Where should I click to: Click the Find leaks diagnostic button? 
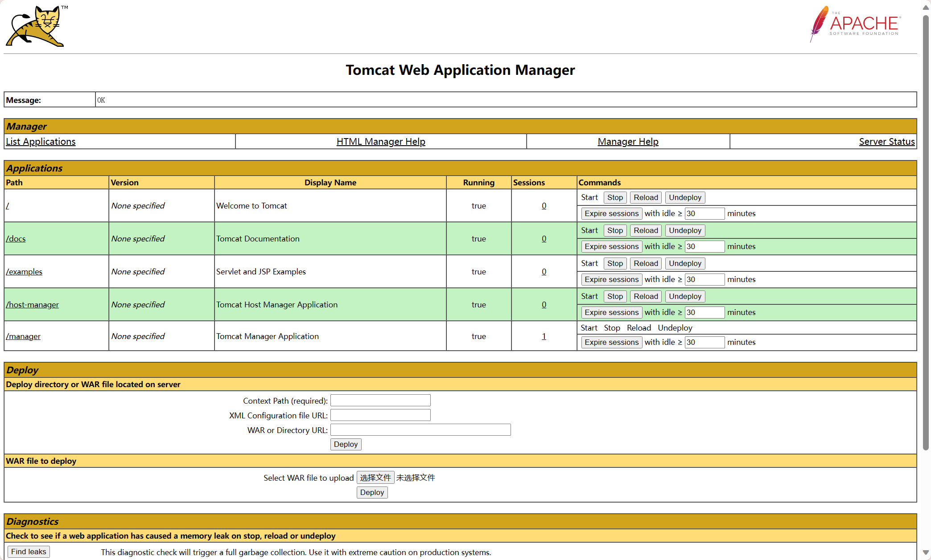point(29,552)
